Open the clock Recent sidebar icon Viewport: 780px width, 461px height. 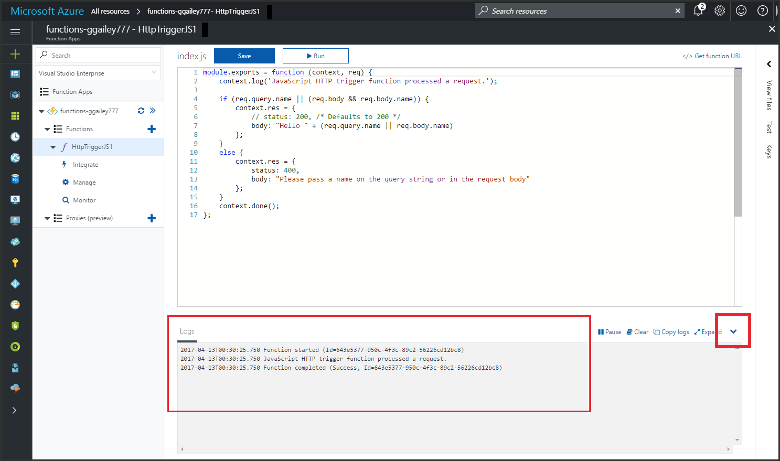pos(15,137)
